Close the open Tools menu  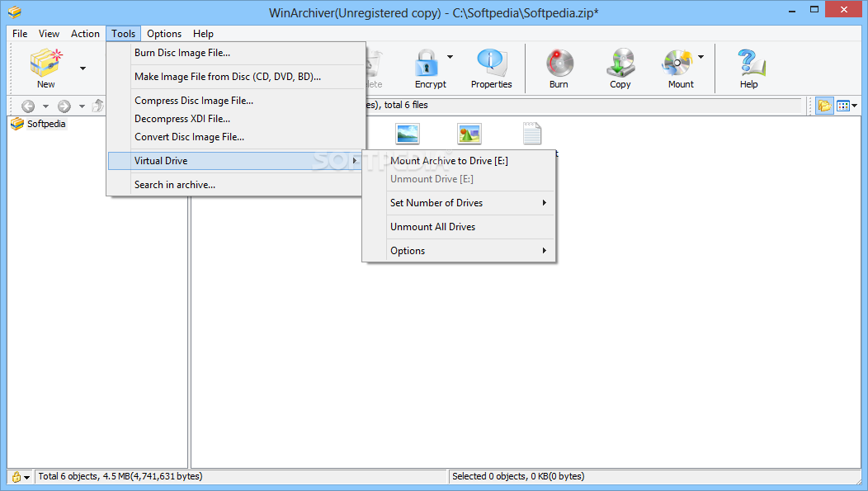pos(124,34)
